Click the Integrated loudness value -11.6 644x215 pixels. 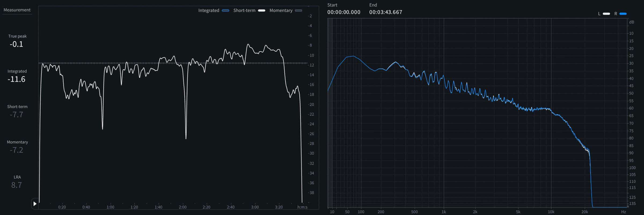[x=16, y=79]
